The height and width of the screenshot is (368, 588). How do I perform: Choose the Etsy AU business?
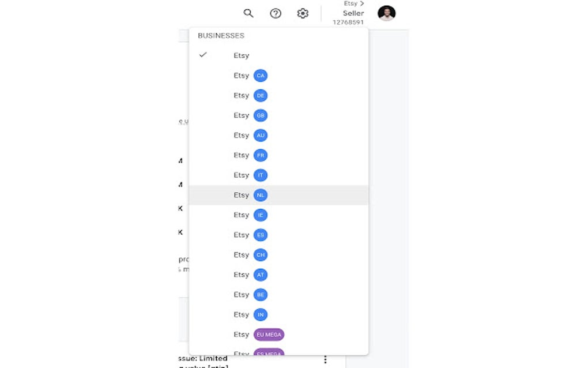(x=250, y=136)
